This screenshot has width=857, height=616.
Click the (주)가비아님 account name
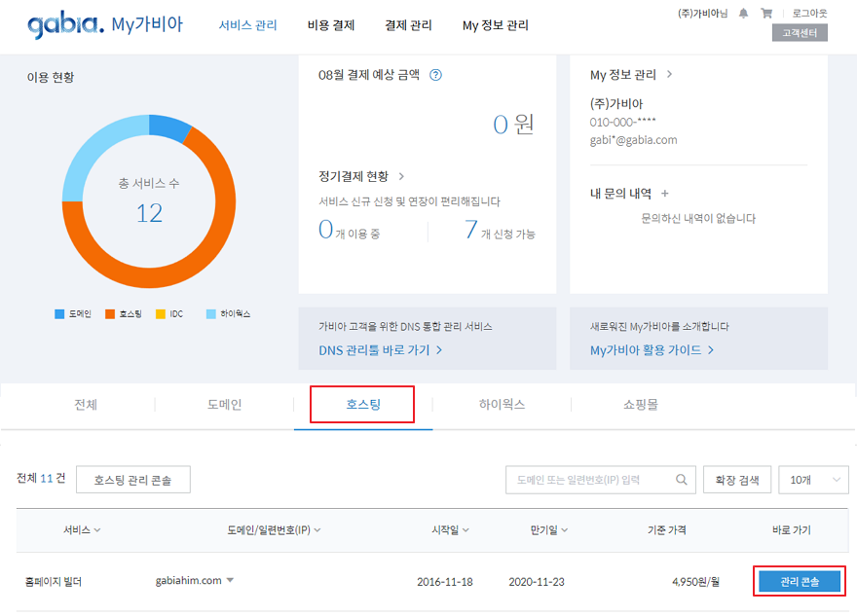pyautogui.click(x=702, y=13)
